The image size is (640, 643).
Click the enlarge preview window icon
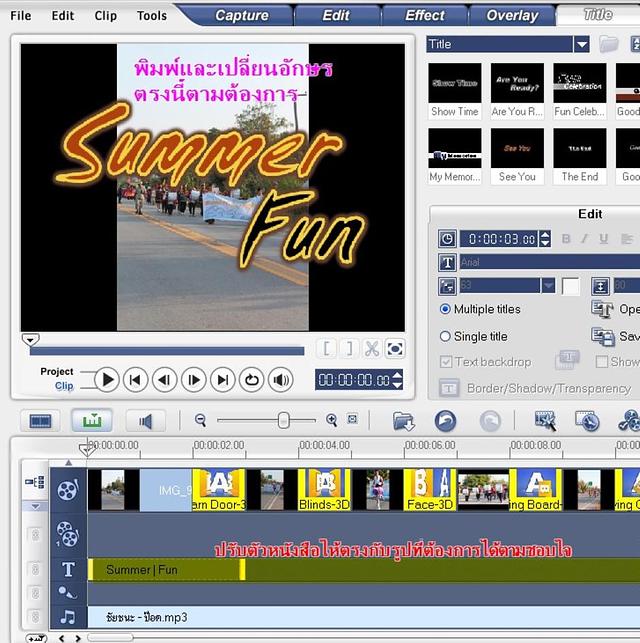[395, 348]
